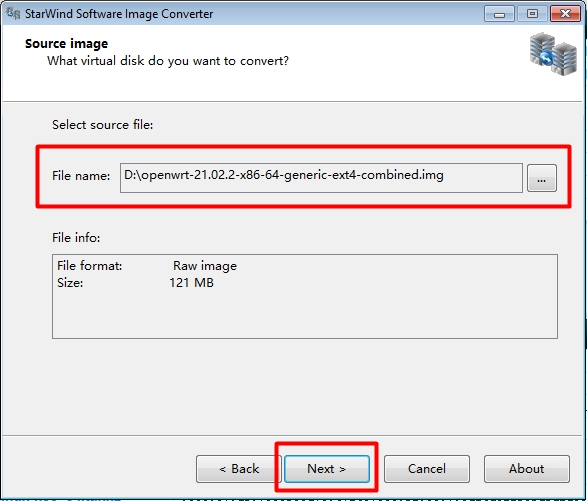Select the '121 MB' size value
Image resolution: width=587 pixels, height=501 pixels.
(x=191, y=282)
